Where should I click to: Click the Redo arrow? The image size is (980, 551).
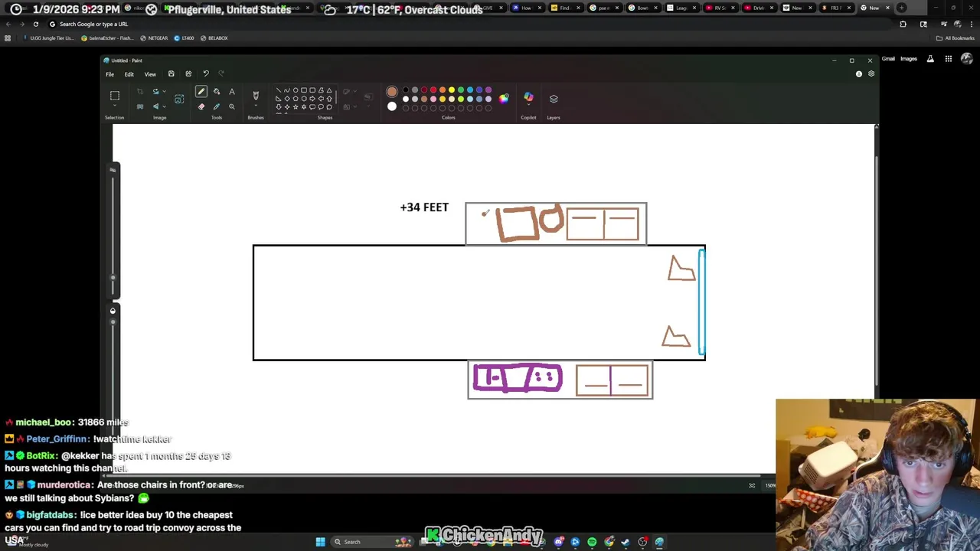point(221,73)
